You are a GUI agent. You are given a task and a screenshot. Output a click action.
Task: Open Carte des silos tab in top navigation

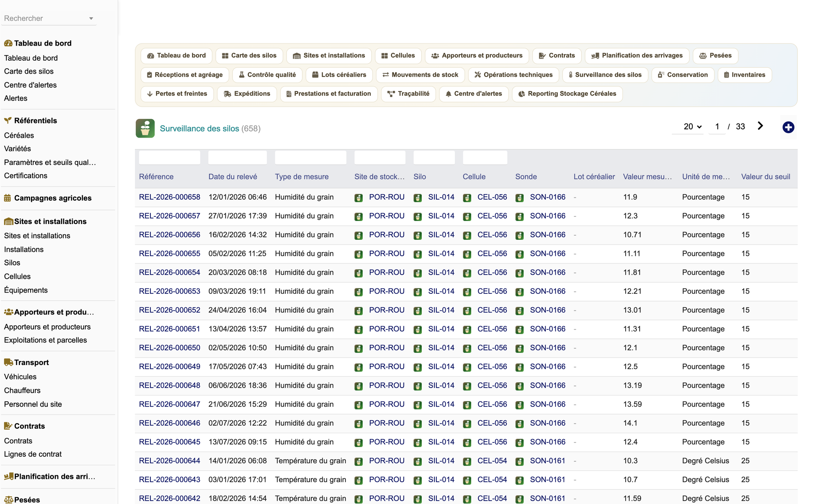point(249,56)
